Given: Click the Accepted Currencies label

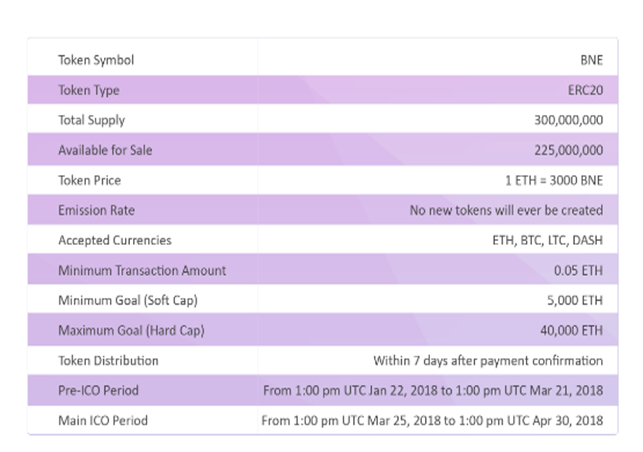Looking at the screenshot, I should point(115,240).
